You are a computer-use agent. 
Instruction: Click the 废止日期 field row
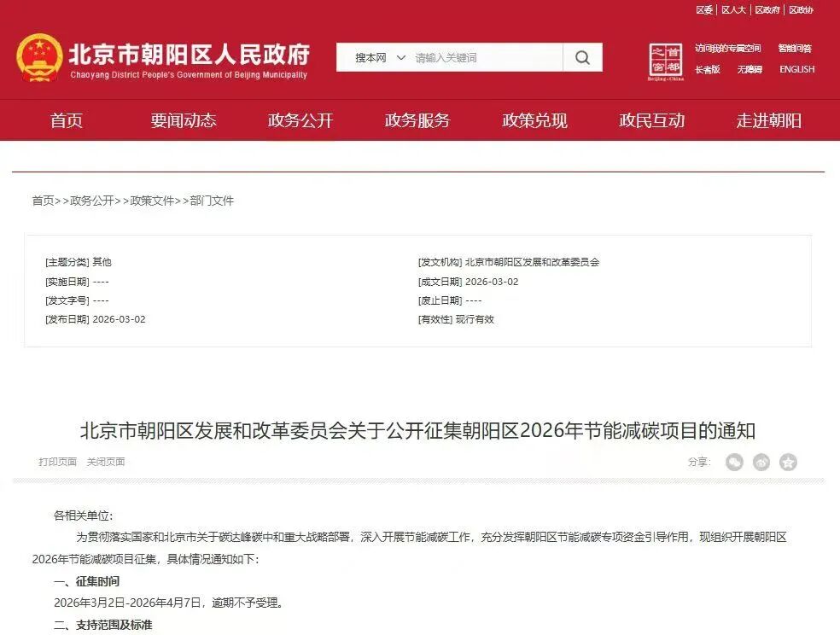click(x=450, y=300)
